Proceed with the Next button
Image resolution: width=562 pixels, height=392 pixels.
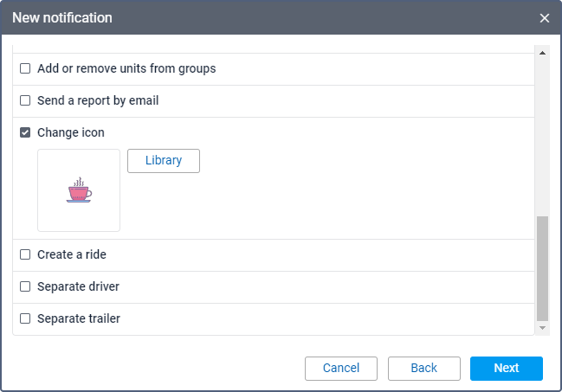506,369
